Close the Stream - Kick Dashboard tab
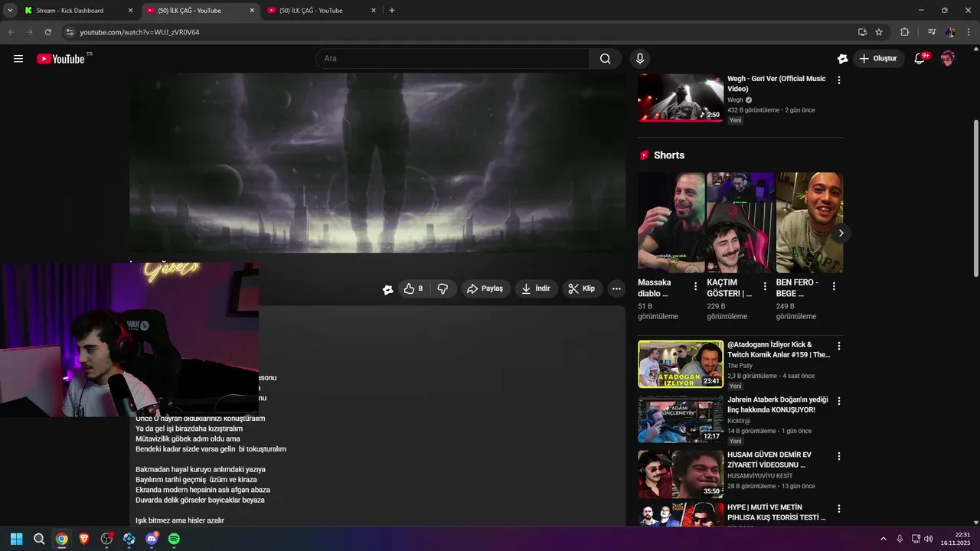 click(x=130, y=11)
